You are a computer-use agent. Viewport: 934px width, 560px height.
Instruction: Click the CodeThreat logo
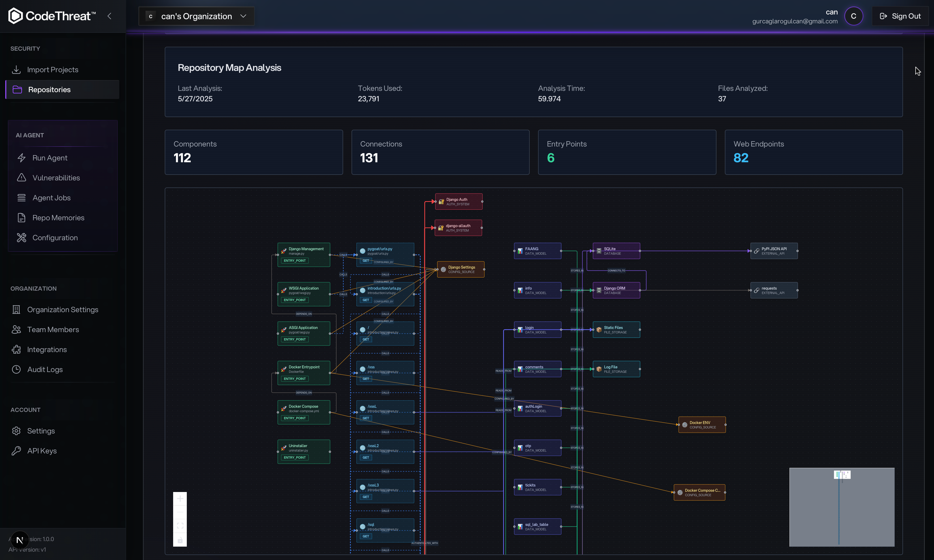[x=52, y=16]
